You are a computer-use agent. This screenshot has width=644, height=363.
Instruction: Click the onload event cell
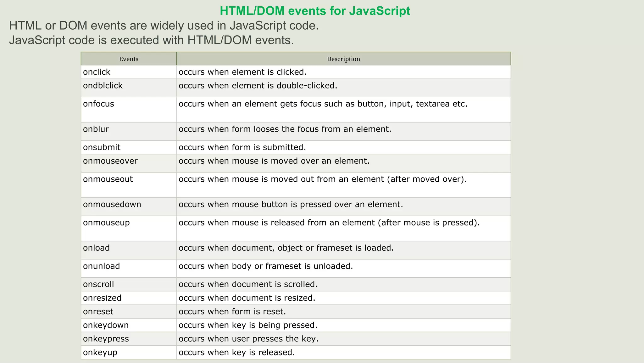[x=96, y=248]
